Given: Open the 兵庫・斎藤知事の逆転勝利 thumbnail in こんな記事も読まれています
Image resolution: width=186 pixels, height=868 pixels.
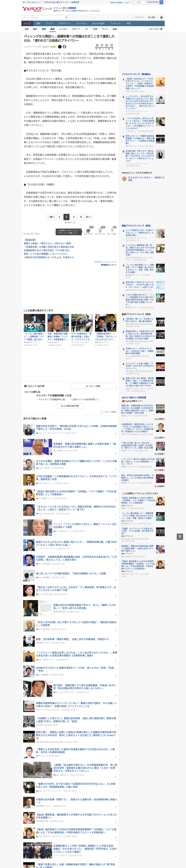Looking at the screenshot, I should point(58,323).
